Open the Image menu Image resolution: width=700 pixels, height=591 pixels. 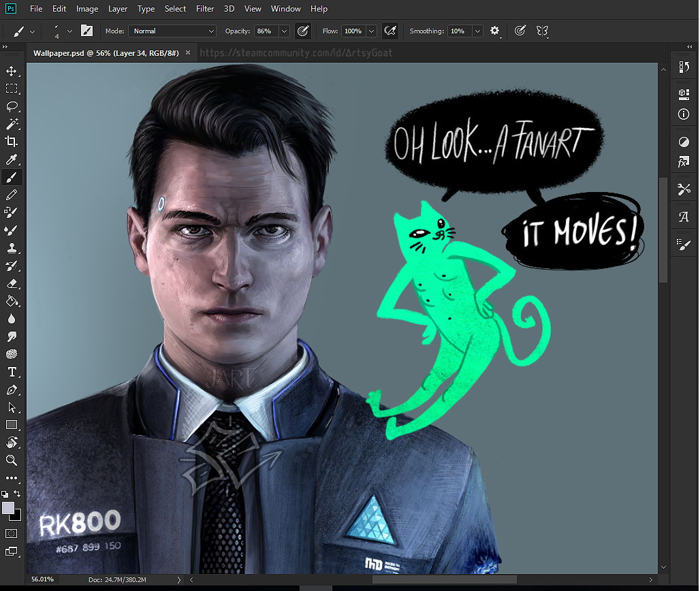point(87,9)
